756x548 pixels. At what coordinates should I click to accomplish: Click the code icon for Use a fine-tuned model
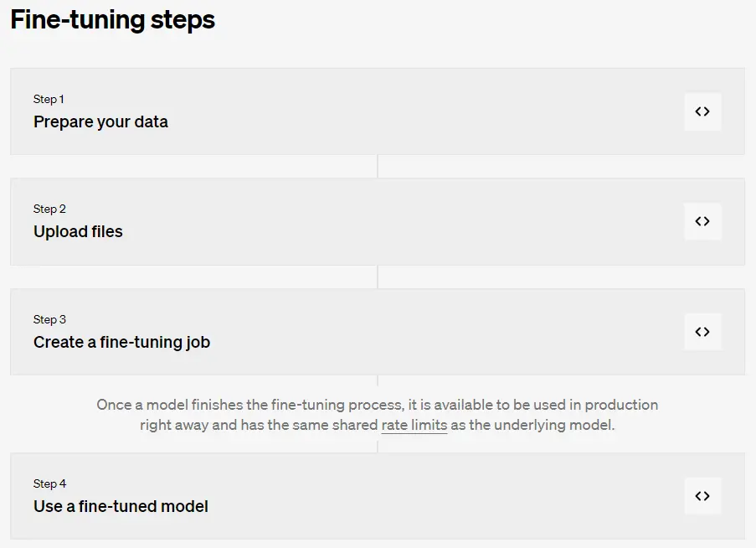tap(702, 496)
